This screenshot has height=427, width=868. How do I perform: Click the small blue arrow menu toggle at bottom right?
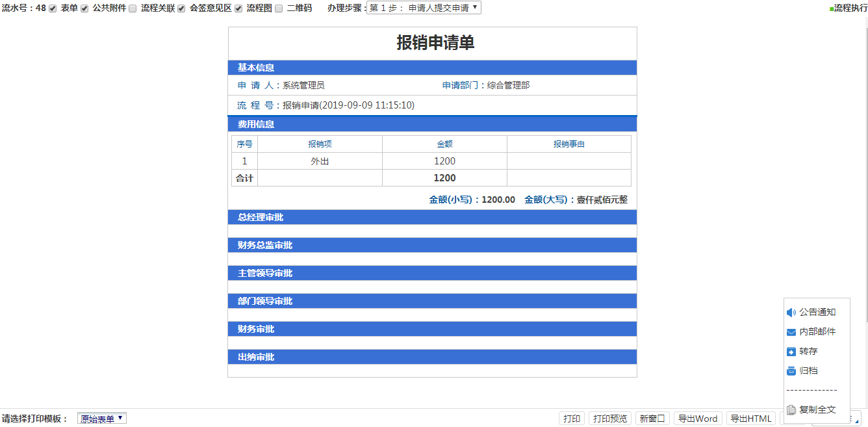point(856,420)
